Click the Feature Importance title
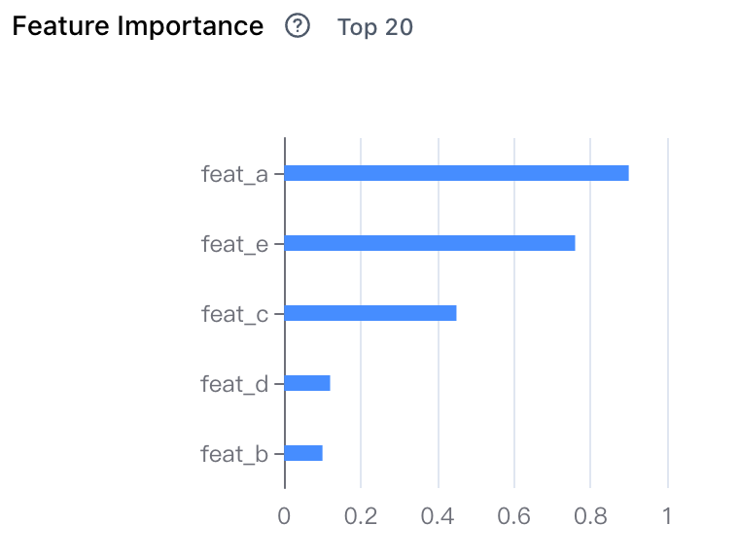This screenshot has width=739, height=560. 138,26
